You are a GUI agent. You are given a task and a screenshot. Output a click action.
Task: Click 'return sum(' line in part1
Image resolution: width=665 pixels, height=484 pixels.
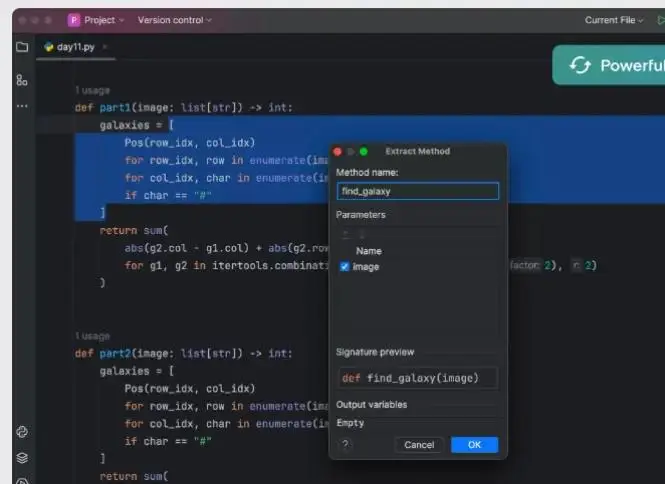[x=134, y=231]
